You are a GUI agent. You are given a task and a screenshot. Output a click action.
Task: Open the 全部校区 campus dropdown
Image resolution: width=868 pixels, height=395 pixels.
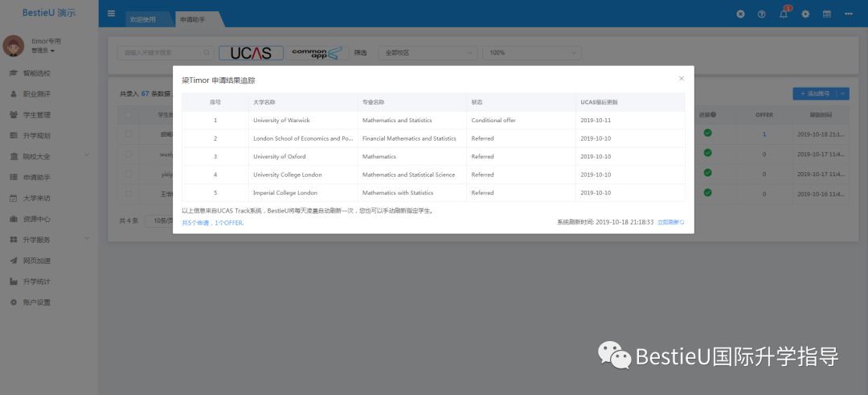(x=428, y=52)
